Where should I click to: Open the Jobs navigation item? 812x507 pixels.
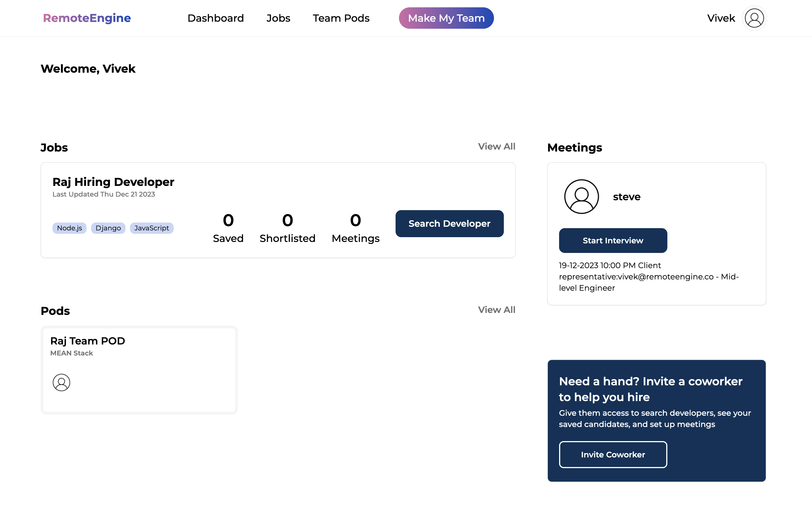pyautogui.click(x=278, y=18)
